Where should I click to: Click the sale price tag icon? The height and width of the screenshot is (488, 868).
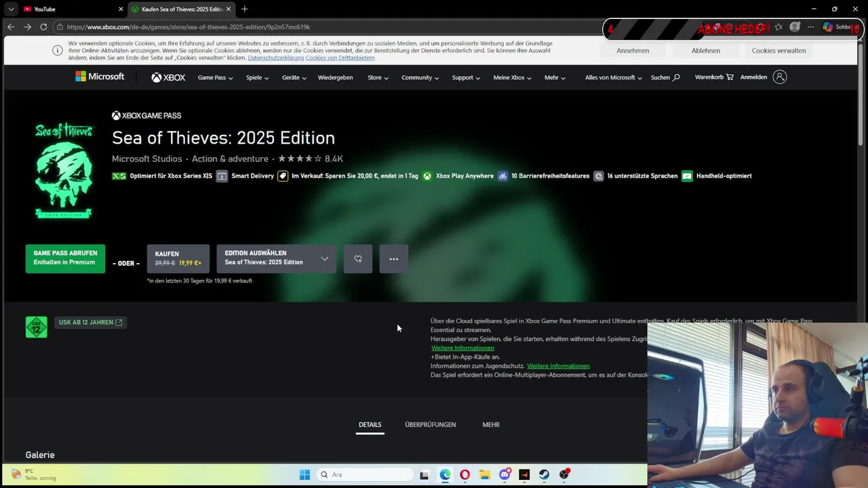[283, 176]
